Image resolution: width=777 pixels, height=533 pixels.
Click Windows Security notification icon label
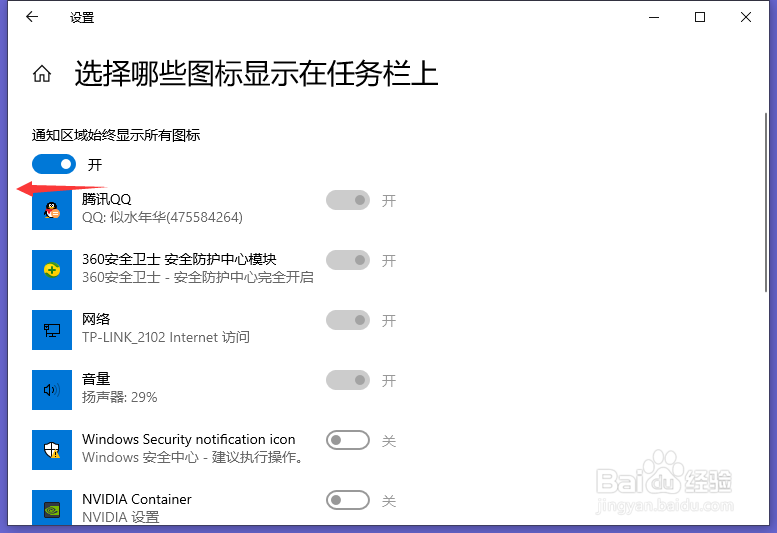click(189, 439)
